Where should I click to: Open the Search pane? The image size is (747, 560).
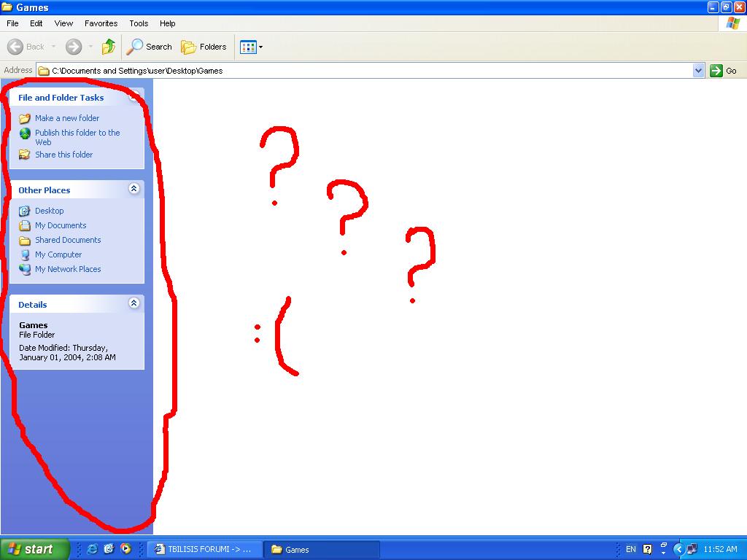[x=149, y=47]
